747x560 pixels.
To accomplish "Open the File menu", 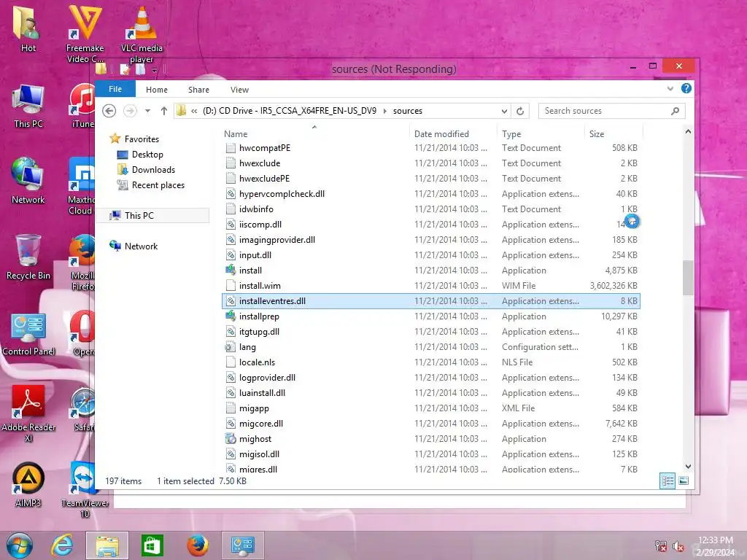I will [x=115, y=89].
